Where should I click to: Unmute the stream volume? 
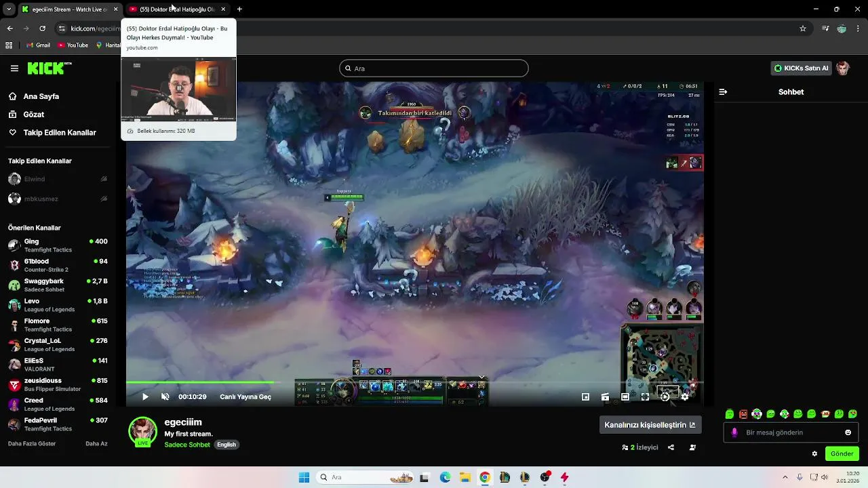pos(165,397)
